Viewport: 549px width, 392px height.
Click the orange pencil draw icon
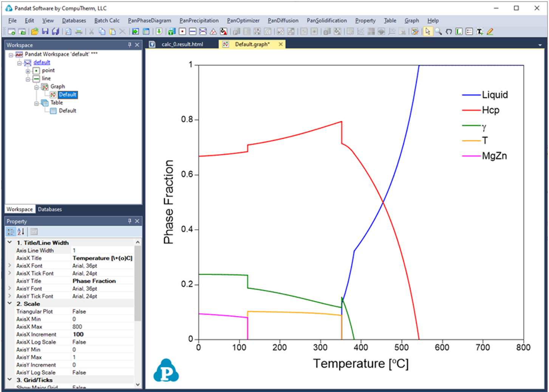[x=490, y=32]
